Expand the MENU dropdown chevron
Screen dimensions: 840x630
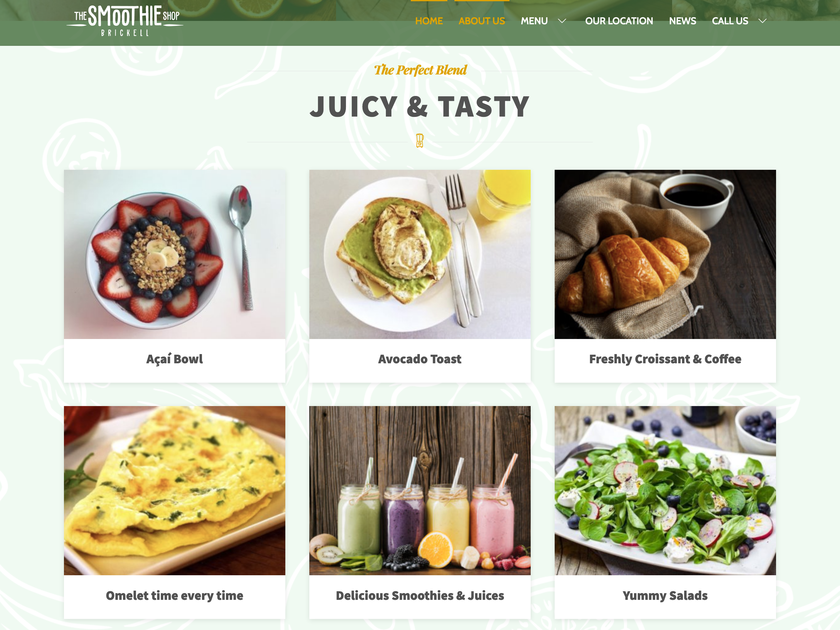pyautogui.click(x=562, y=21)
